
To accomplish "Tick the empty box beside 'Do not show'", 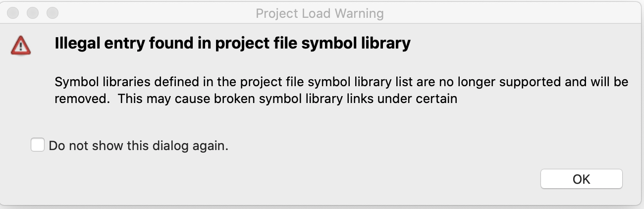I will click(x=38, y=145).
